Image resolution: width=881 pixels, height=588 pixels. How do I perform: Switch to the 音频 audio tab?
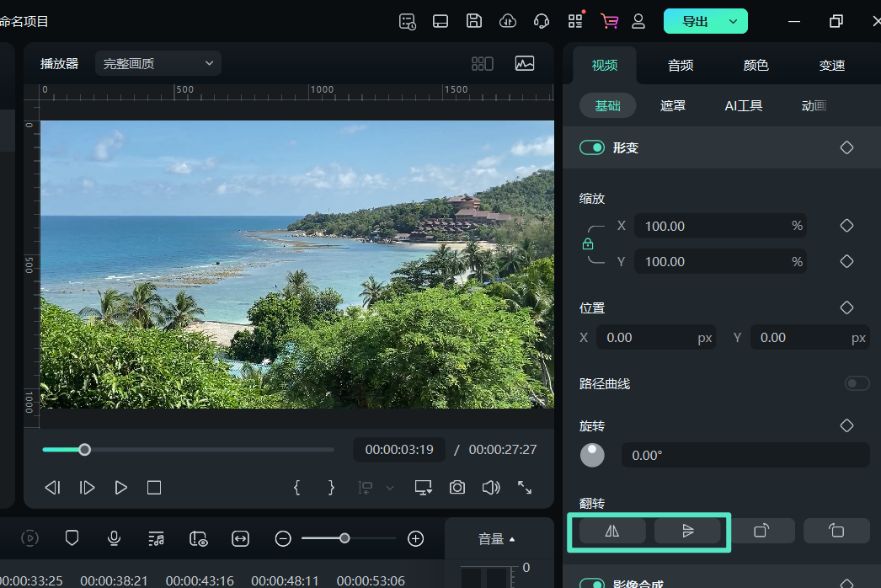tap(680, 64)
